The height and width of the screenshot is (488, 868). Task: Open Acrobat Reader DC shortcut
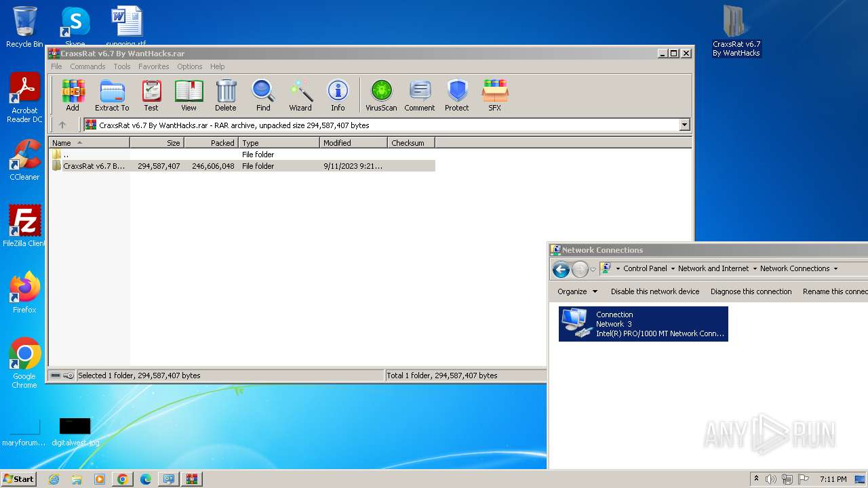(24, 98)
